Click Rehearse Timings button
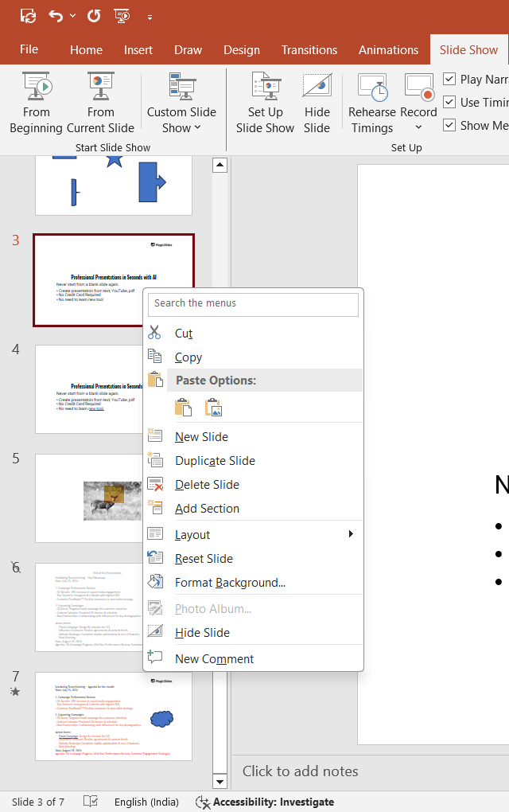509x812 pixels. (x=372, y=103)
